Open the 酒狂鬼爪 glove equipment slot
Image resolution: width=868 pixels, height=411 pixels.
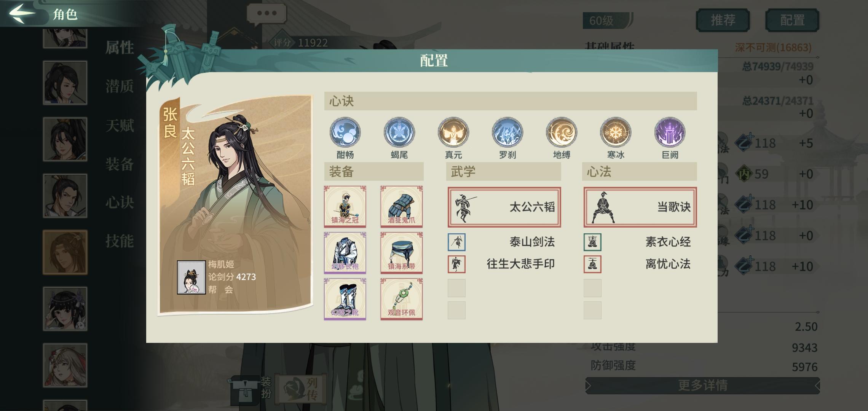401,206
